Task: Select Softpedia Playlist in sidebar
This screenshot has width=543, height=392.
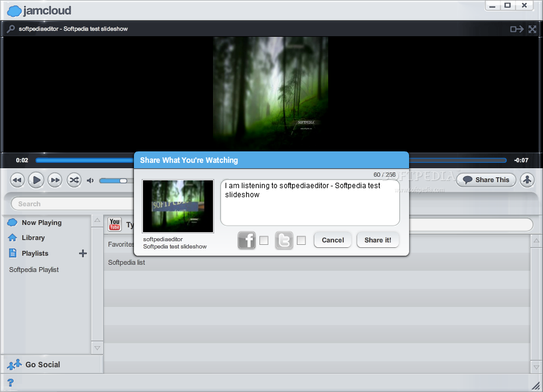Action: pos(34,270)
